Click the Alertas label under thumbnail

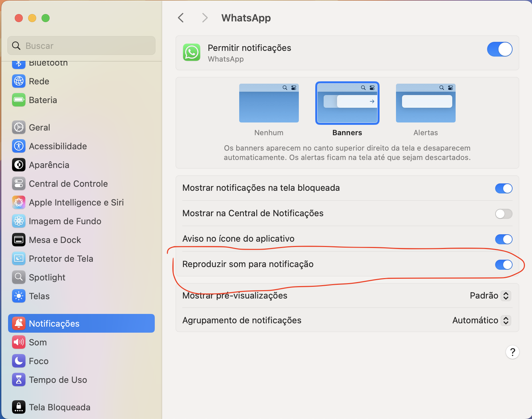[x=426, y=133]
